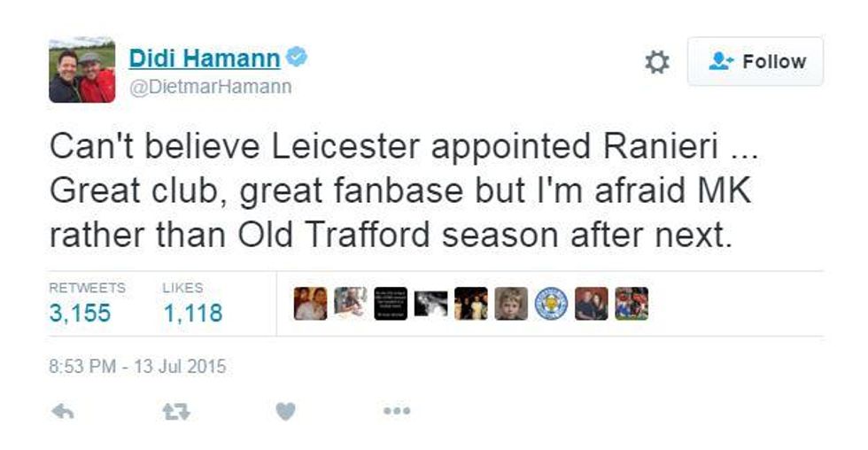Click the Leicester City crest avatar
Viewport: 868px width, 450px height.
551,304
